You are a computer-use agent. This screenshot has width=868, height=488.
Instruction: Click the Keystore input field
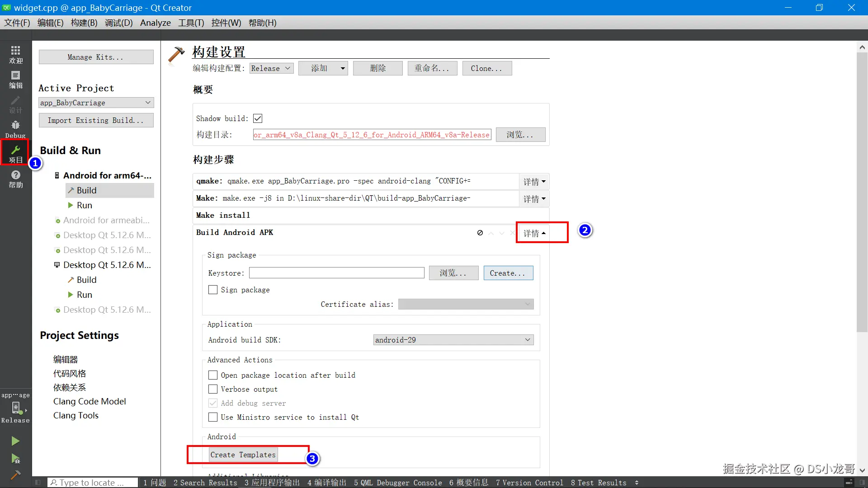336,273
